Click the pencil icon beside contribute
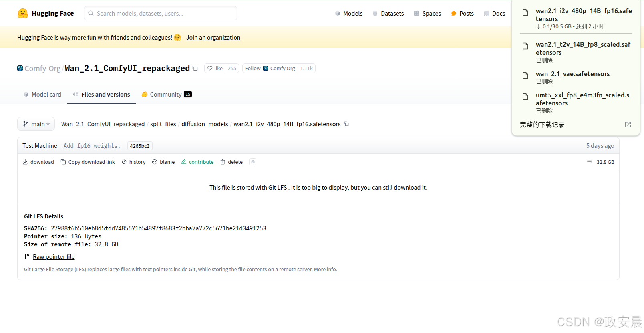 [184, 162]
